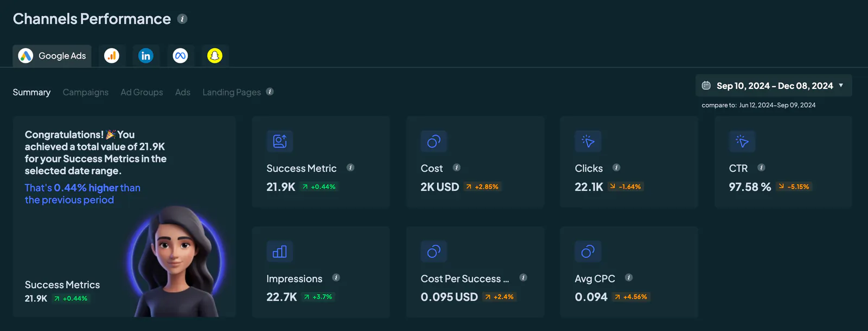Click the 22.7K impressions value
This screenshot has height=331, width=868.
click(x=282, y=297)
